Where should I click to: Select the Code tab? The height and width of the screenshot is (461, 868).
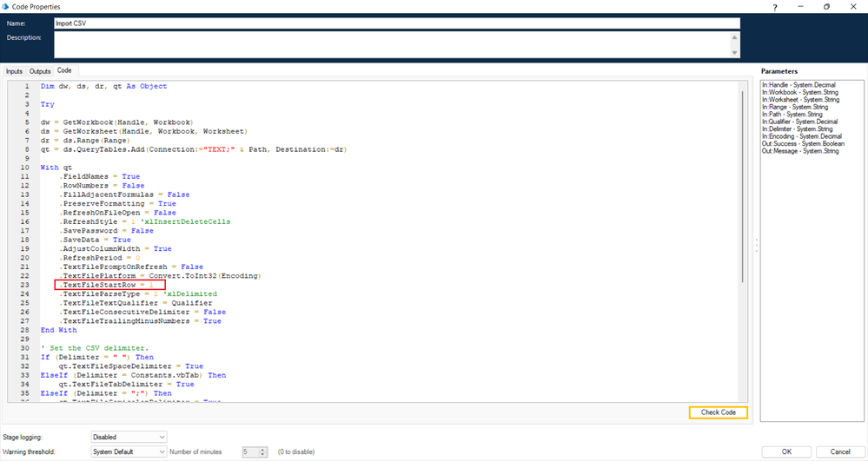pyautogui.click(x=65, y=70)
